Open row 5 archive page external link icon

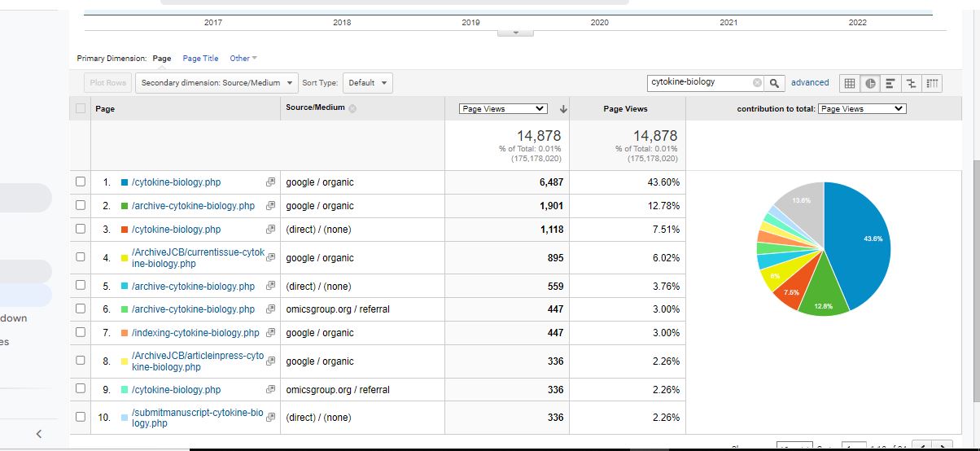click(x=270, y=287)
